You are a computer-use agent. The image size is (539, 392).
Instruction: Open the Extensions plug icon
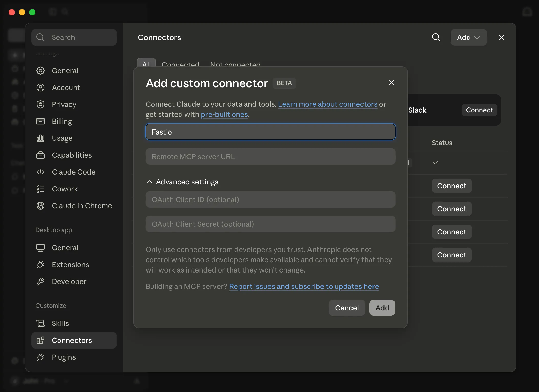click(40, 265)
